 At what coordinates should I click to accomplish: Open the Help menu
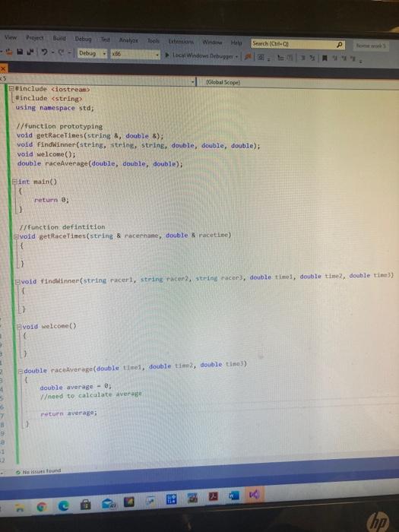[x=236, y=43]
